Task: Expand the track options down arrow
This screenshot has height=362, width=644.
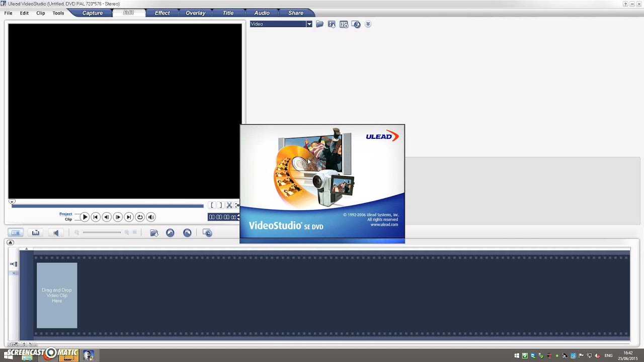Action: click(x=14, y=274)
